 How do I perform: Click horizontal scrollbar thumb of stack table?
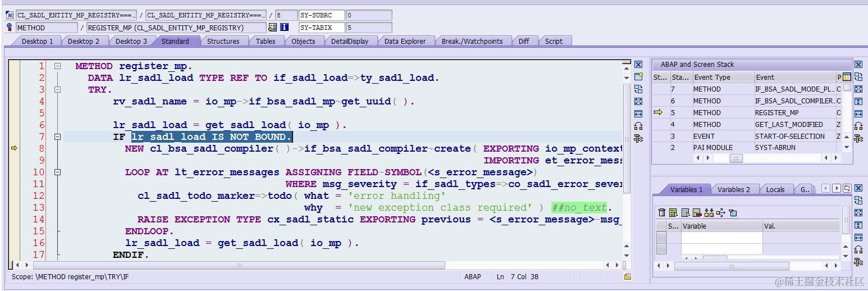click(x=735, y=159)
